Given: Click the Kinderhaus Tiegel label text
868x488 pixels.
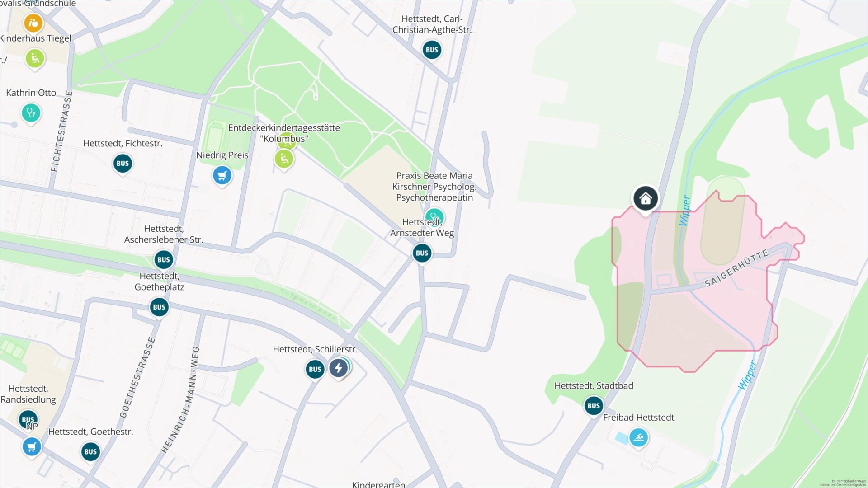Looking at the screenshot, I should tap(36, 38).
